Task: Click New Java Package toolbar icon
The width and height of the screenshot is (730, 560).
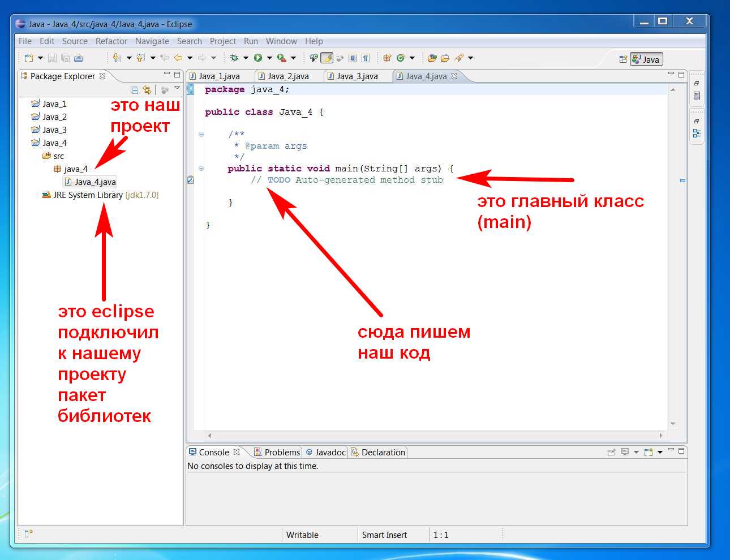Action: [x=387, y=58]
